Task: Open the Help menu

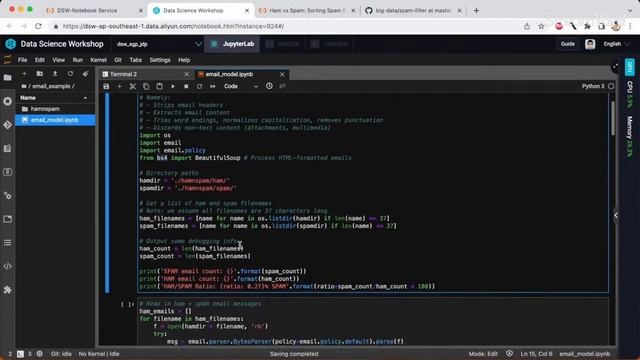Action: click(184, 60)
